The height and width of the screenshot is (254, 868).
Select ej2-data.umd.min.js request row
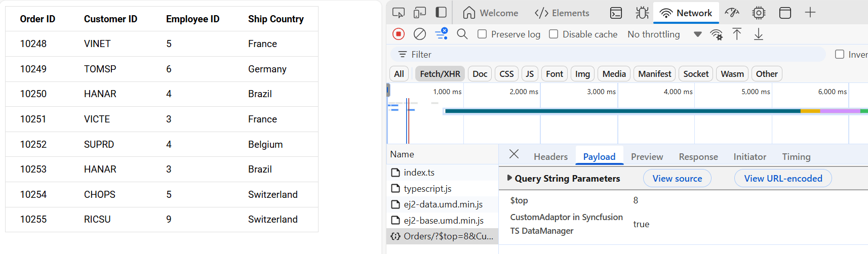click(x=442, y=204)
